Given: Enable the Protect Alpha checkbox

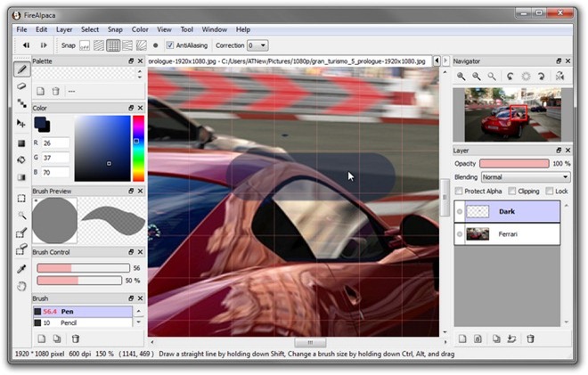Looking at the screenshot, I should [x=459, y=191].
